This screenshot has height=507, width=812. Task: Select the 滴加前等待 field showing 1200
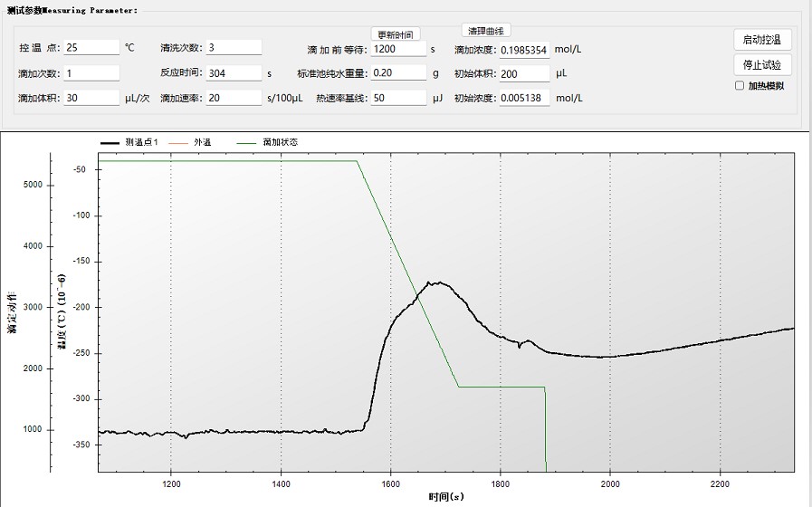[398, 49]
